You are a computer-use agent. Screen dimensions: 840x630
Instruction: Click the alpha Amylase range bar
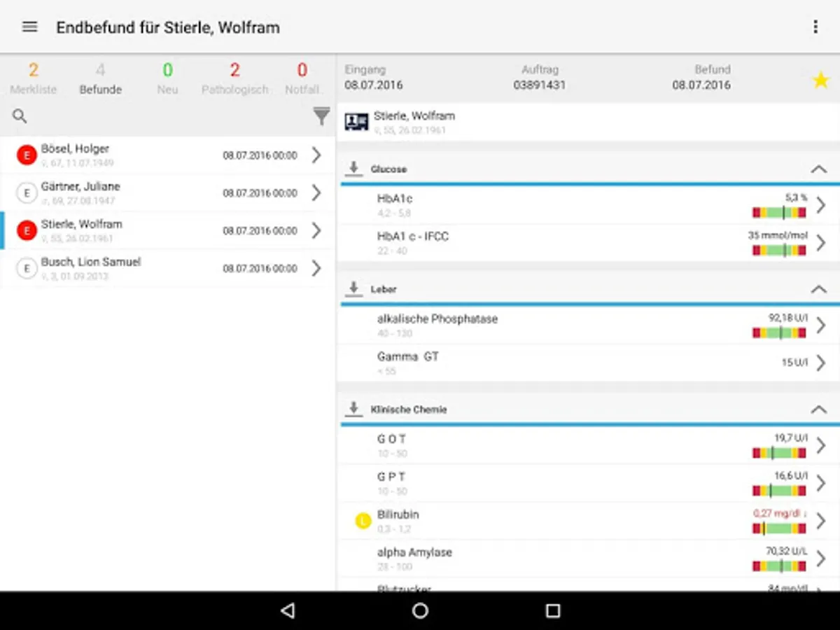click(x=780, y=566)
